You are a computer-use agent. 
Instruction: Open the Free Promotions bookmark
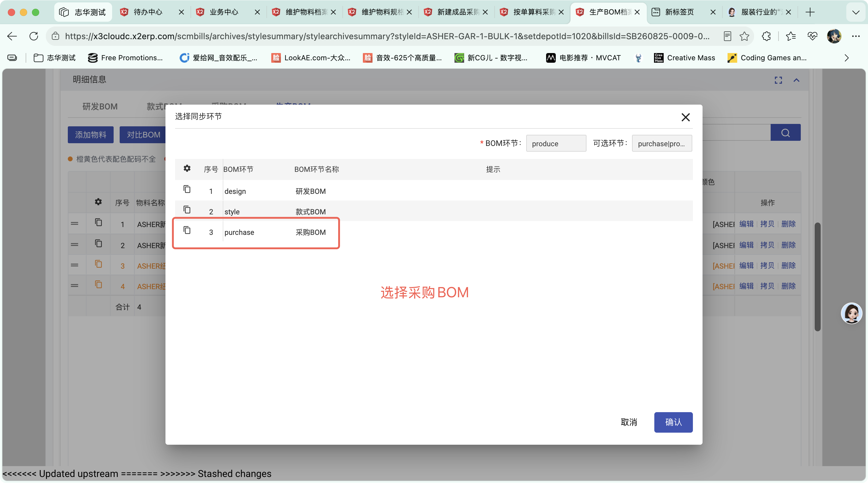[125, 58]
